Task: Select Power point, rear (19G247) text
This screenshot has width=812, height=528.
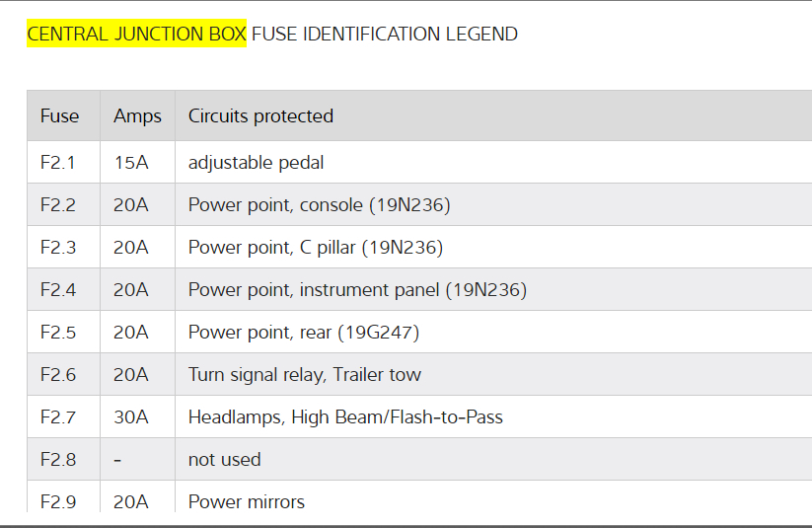Action: click(x=303, y=333)
